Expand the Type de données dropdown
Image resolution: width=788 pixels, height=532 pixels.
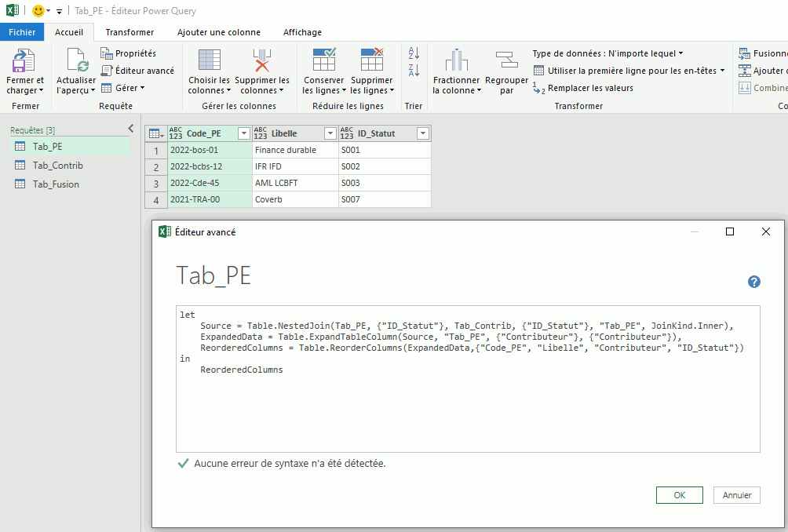607,53
